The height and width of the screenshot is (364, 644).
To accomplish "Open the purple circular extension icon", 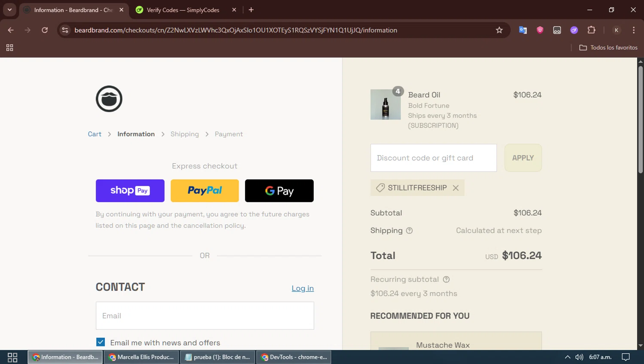I will [574, 30].
